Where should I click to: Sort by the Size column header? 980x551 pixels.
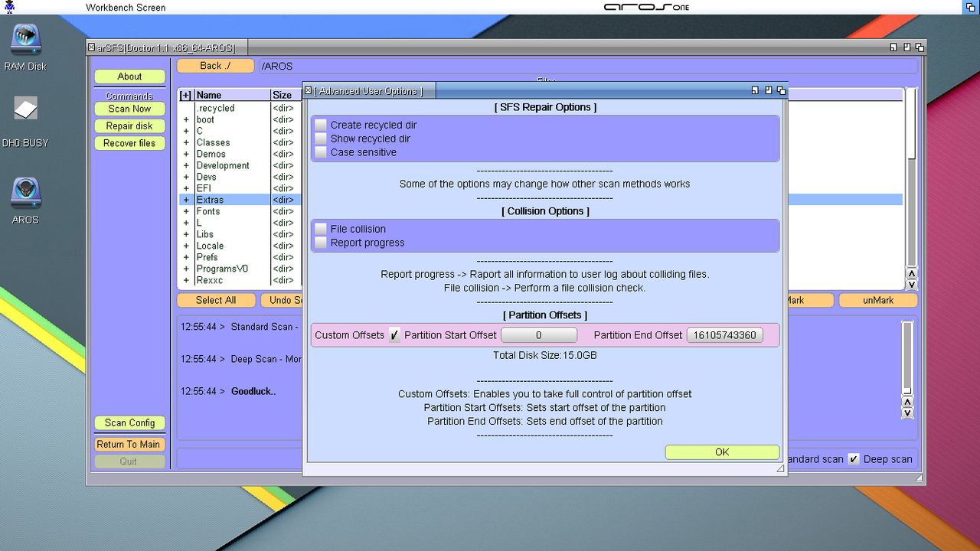tap(286, 95)
